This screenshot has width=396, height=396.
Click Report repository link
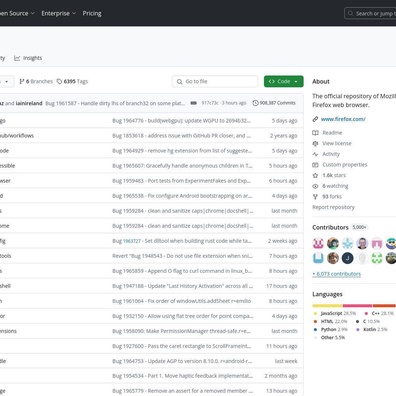(x=333, y=207)
